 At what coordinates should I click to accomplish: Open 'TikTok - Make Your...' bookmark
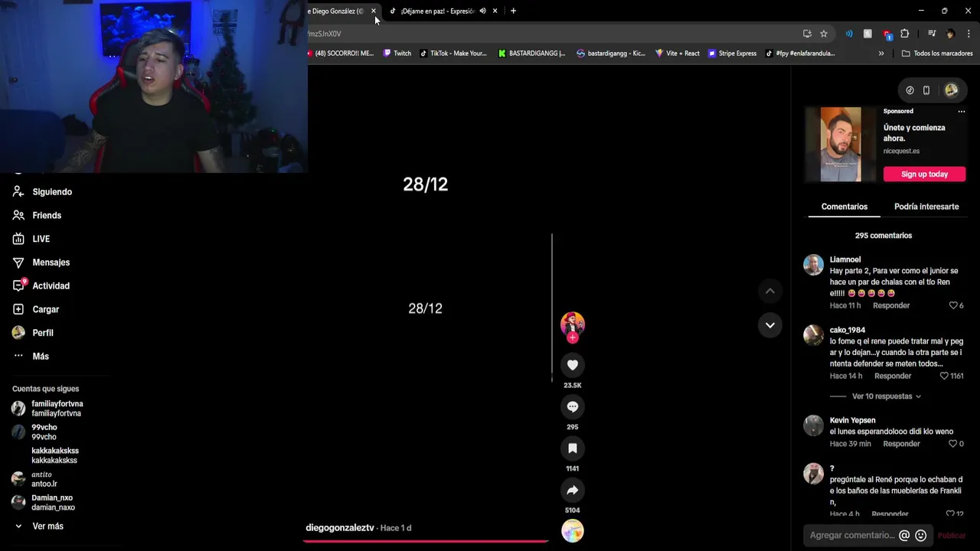[453, 54]
